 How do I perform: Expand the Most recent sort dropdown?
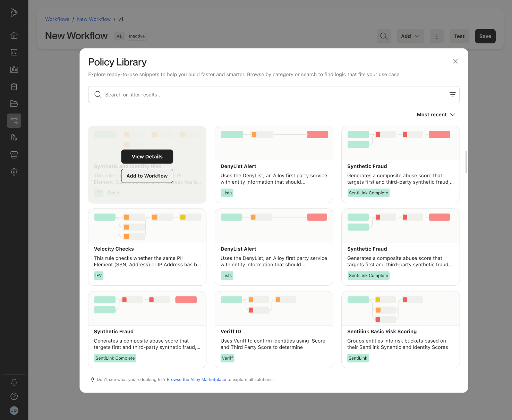coord(436,115)
